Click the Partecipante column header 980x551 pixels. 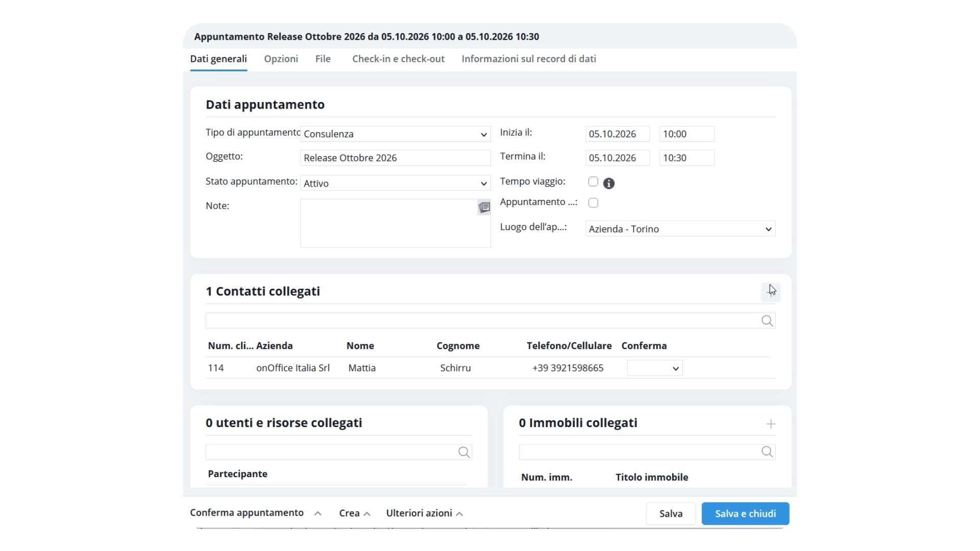(x=237, y=473)
